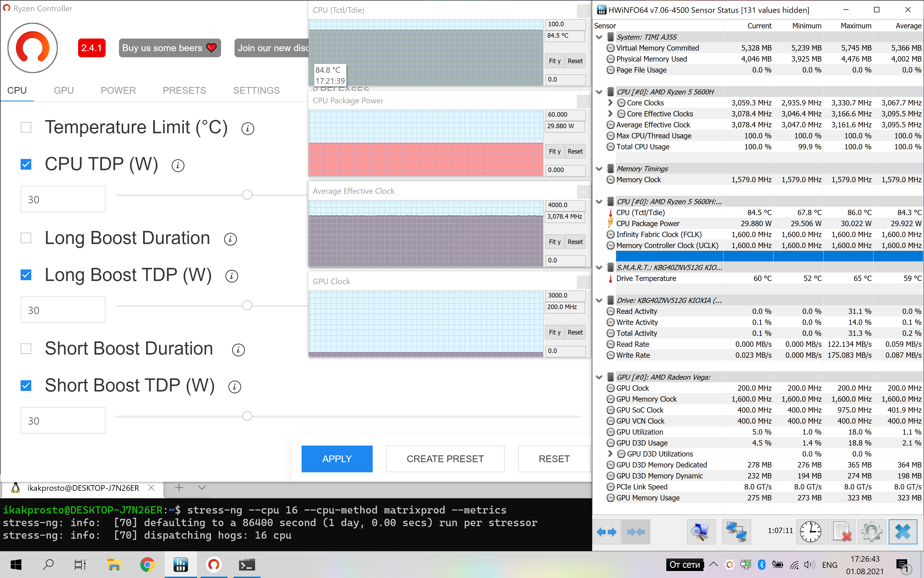
Task: Click HWiNFO blue X close-sensors icon
Action: (x=903, y=532)
